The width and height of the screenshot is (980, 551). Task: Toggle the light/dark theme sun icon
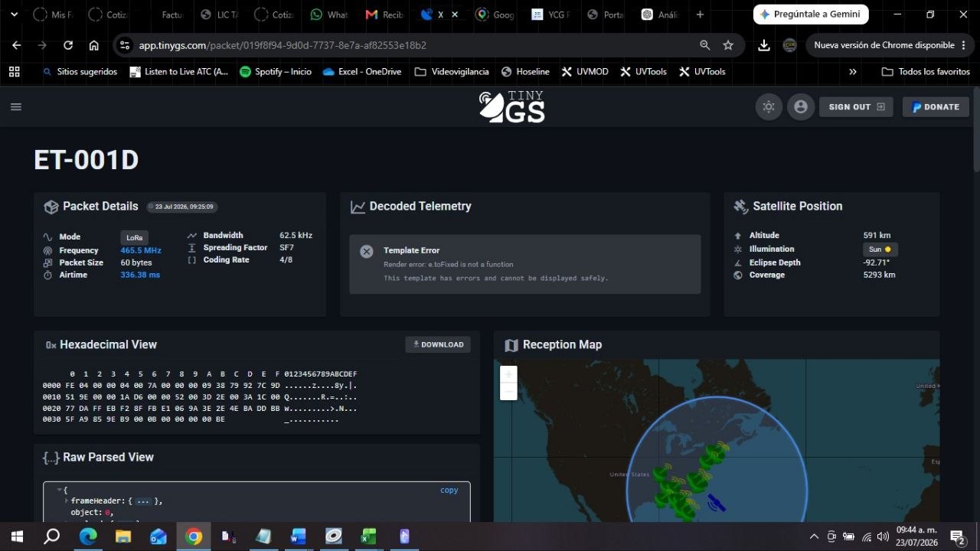point(769,107)
